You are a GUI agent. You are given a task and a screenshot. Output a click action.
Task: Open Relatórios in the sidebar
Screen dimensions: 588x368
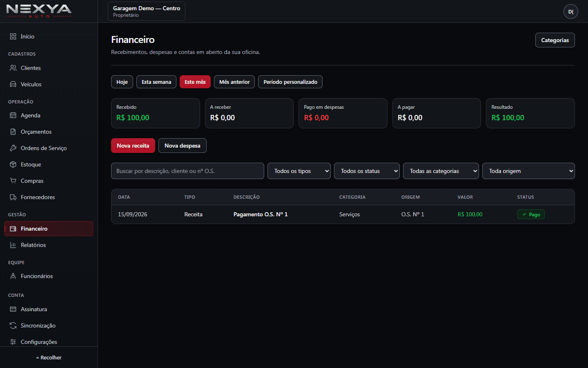pyautogui.click(x=49, y=245)
